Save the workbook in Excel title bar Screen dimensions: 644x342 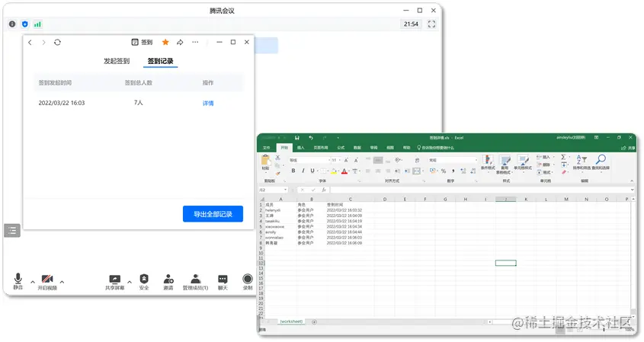[x=297, y=138]
